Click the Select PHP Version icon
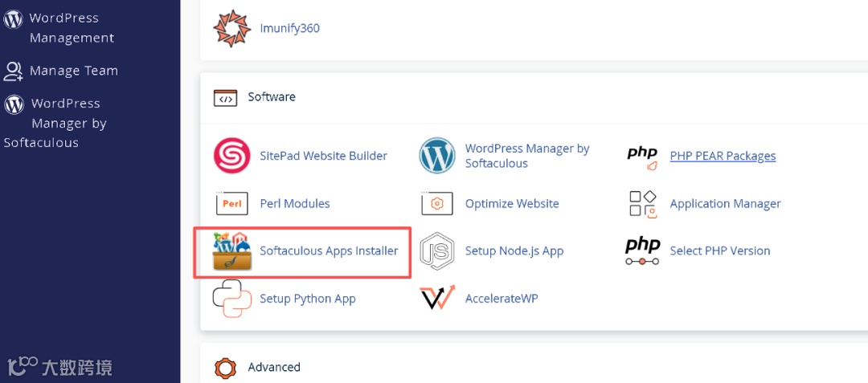Screen dimensions: 868x383 coord(642,251)
